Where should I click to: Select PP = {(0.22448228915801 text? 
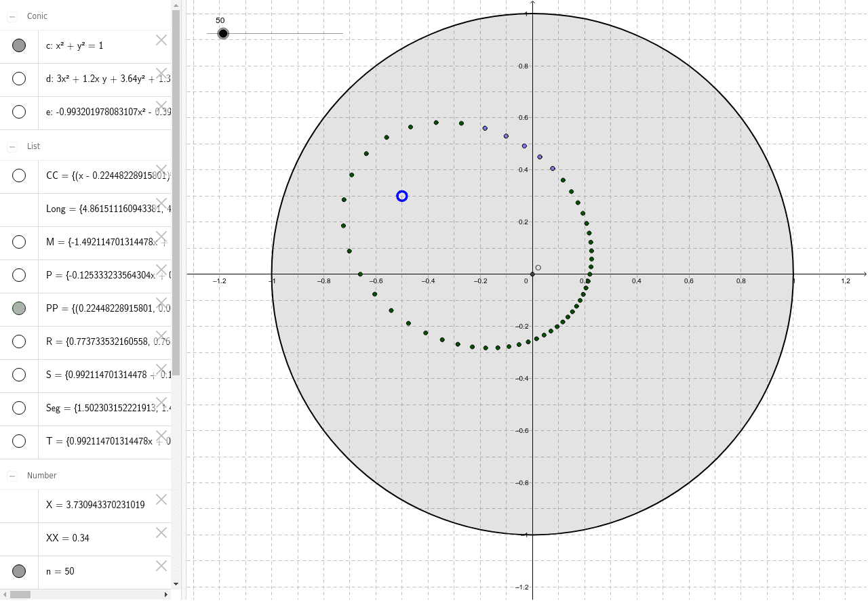point(108,308)
